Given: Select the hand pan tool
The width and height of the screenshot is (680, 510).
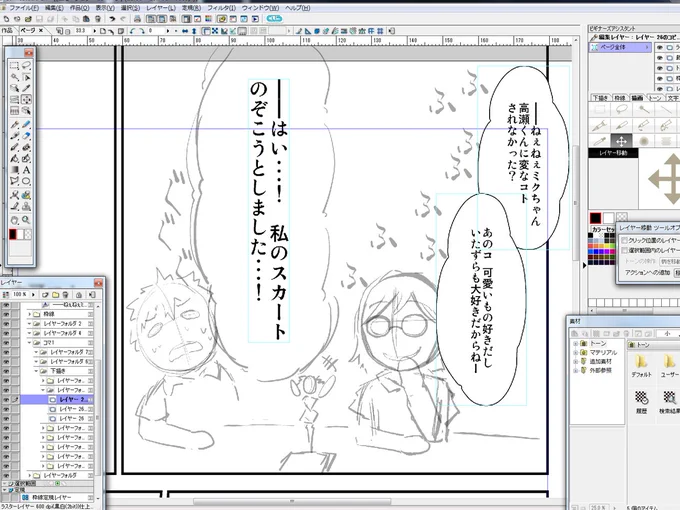Looking at the screenshot, I should click(14, 220).
